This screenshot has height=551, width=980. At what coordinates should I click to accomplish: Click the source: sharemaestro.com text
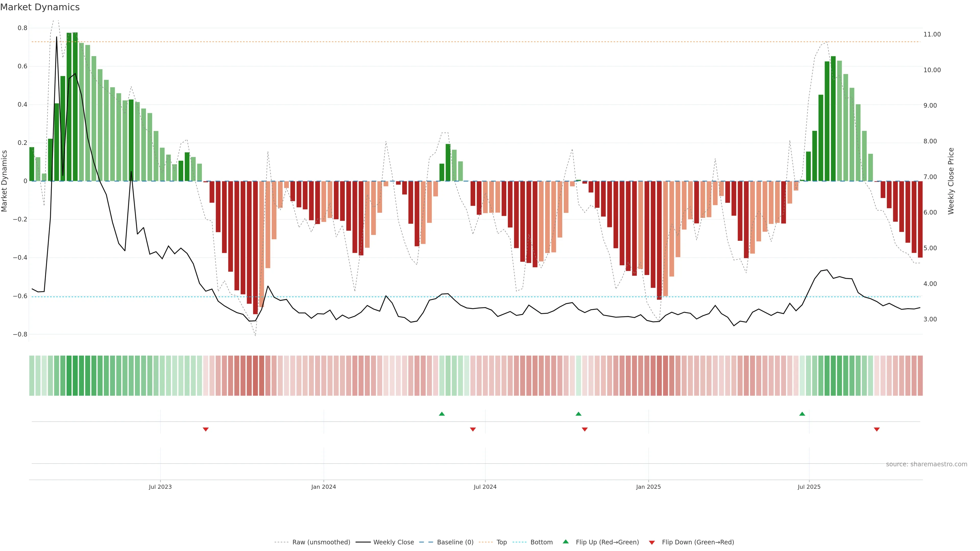click(x=926, y=464)
